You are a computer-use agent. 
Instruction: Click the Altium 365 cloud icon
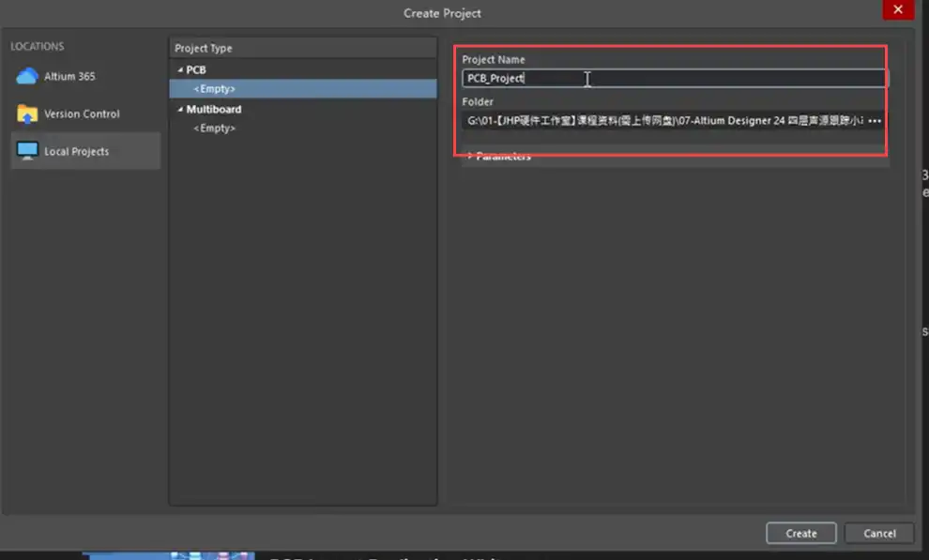tap(27, 76)
